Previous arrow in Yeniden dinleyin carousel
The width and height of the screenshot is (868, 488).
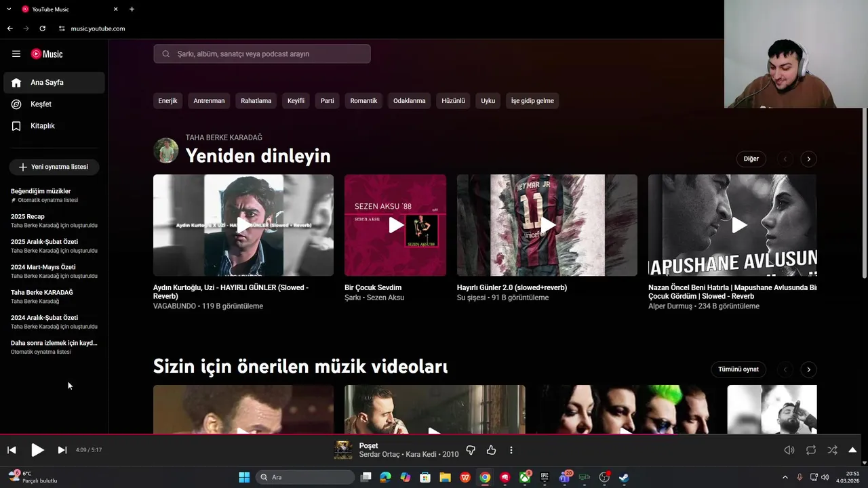(785, 159)
